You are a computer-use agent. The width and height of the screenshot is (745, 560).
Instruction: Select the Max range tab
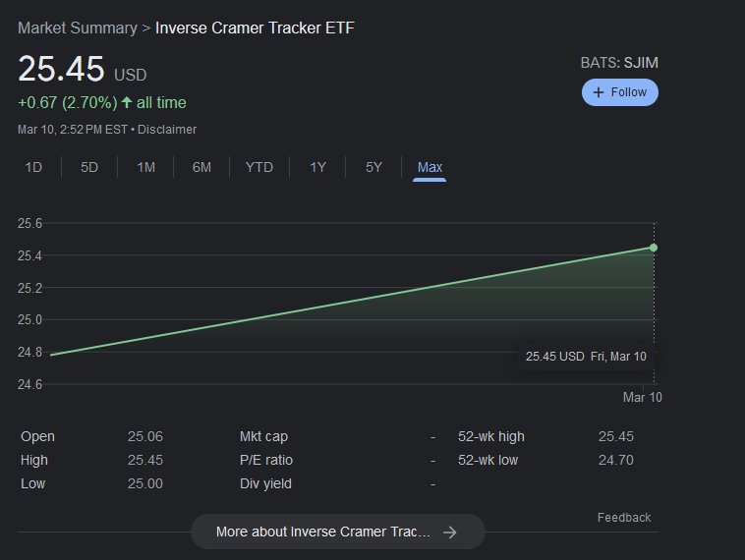click(430, 167)
